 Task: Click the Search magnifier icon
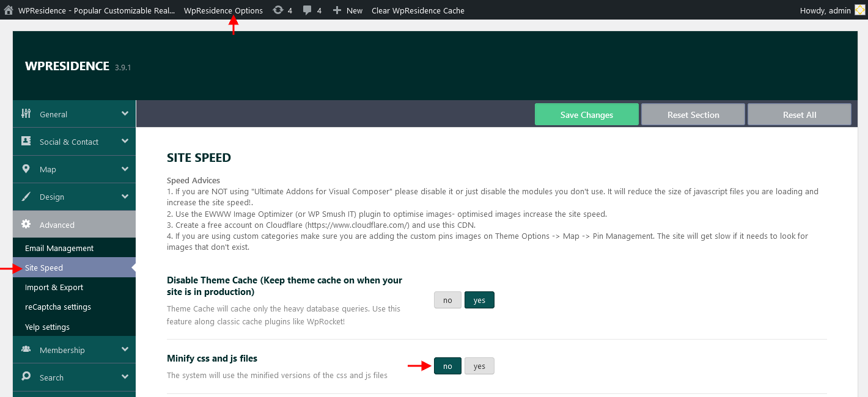(26, 377)
